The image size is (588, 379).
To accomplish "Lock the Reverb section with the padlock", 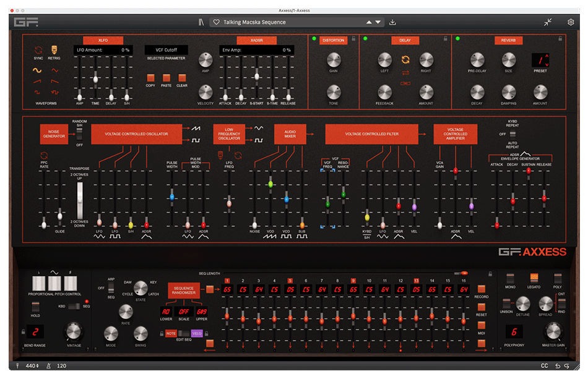I will (x=560, y=38).
